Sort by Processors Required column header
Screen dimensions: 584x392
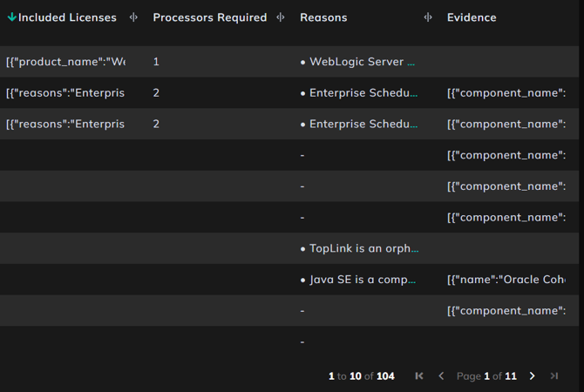click(210, 17)
